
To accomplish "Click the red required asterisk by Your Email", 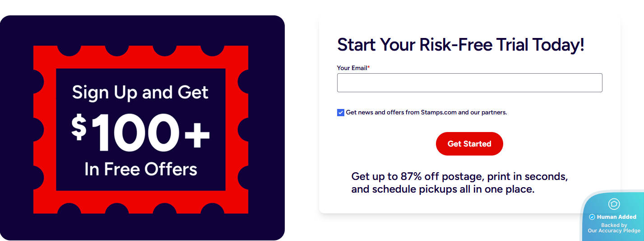I will click(368, 67).
